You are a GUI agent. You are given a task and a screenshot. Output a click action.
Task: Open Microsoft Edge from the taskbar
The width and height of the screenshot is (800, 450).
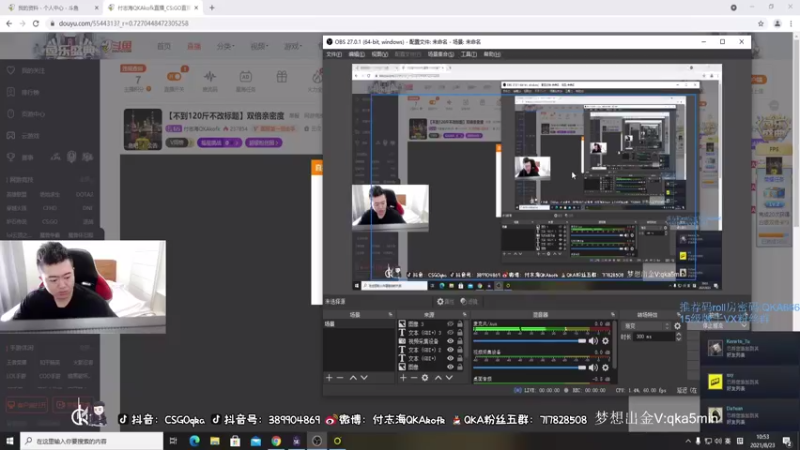click(x=194, y=441)
